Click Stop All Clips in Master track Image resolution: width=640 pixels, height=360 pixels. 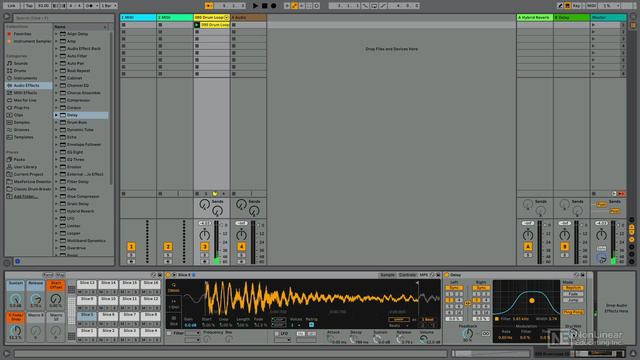(x=593, y=194)
